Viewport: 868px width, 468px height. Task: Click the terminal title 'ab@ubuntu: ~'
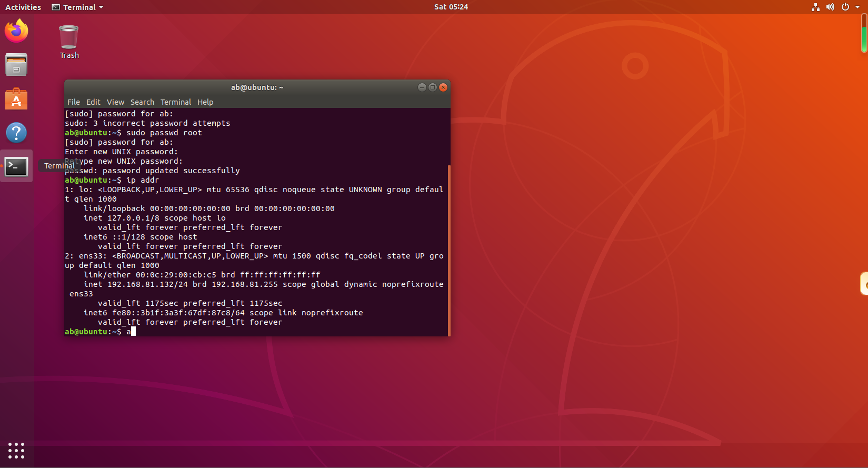[x=257, y=87]
